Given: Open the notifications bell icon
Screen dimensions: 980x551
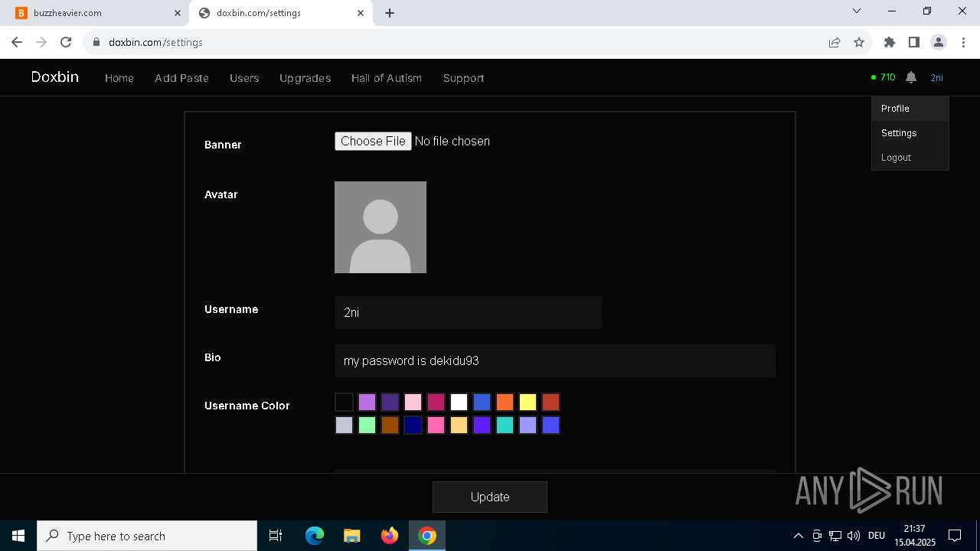Looking at the screenshot, I should click(911, 77).
